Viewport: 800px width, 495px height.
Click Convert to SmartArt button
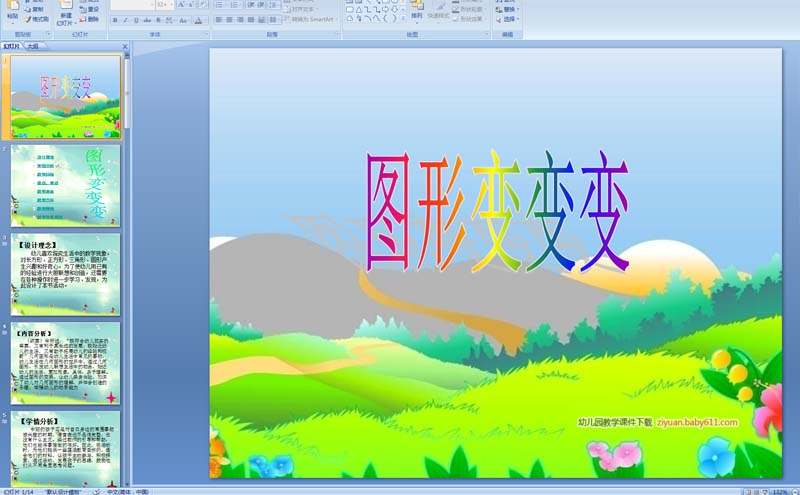(x=310, y=19)
